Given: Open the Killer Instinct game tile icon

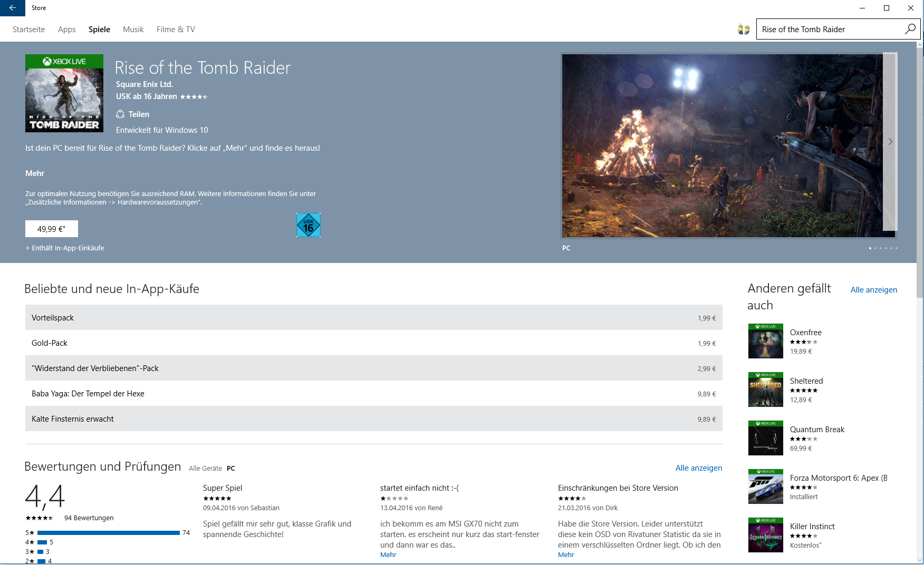Looking at the screenshot, I should pyautogui.click(x=766, y=535).
